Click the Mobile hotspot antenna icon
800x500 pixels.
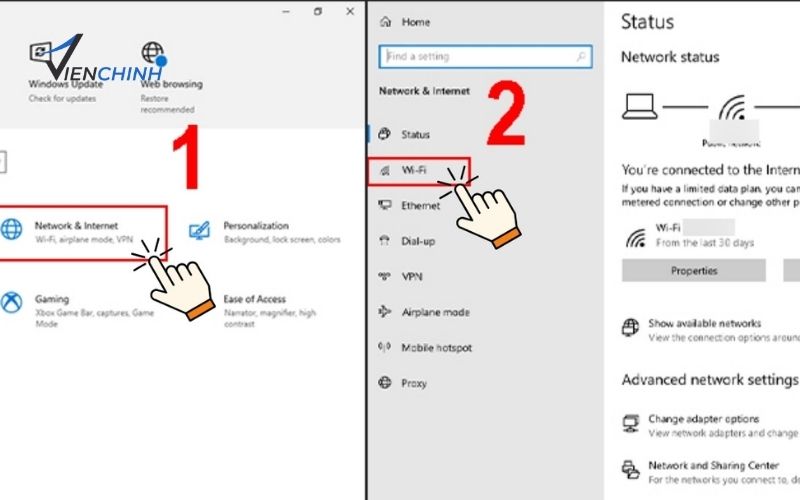click(x=384, y=347)
